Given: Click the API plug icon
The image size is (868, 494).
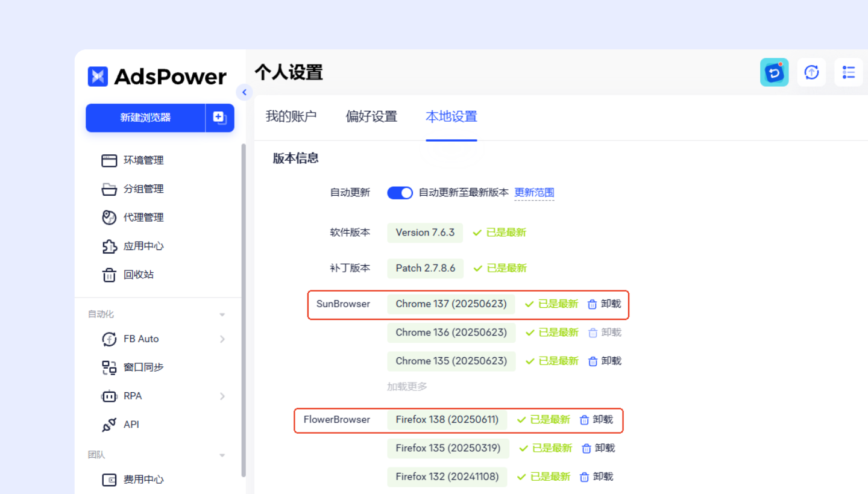Looking at the screenshot, I should click(109, 425).
